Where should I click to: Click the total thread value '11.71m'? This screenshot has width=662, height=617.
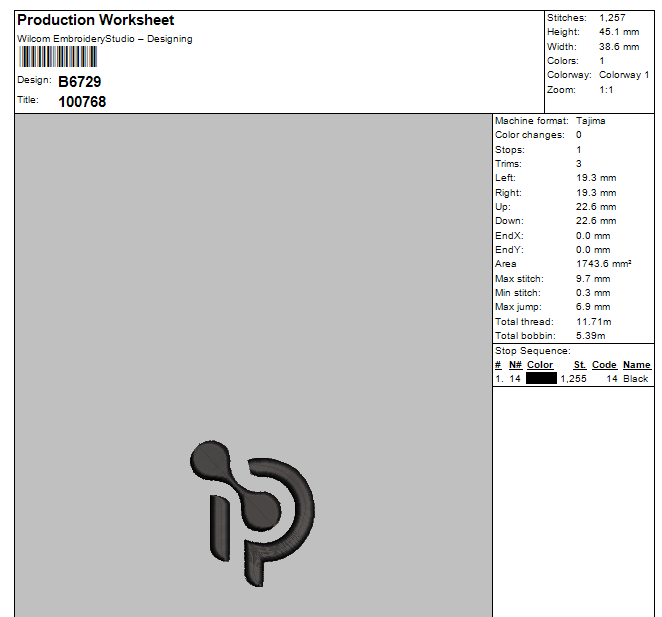[594, 322]
